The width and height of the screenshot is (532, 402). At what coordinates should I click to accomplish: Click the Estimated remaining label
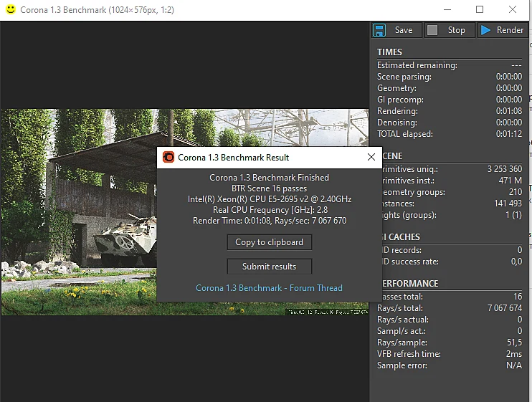coord(417,65)
